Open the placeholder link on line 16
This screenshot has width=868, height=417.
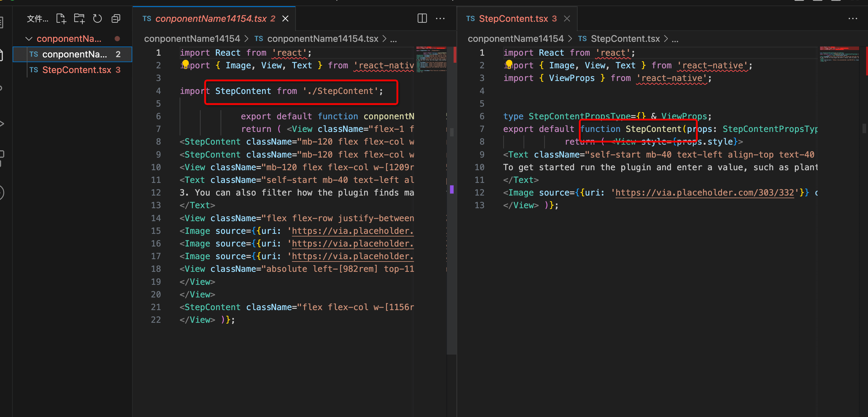tap(352, 243)
